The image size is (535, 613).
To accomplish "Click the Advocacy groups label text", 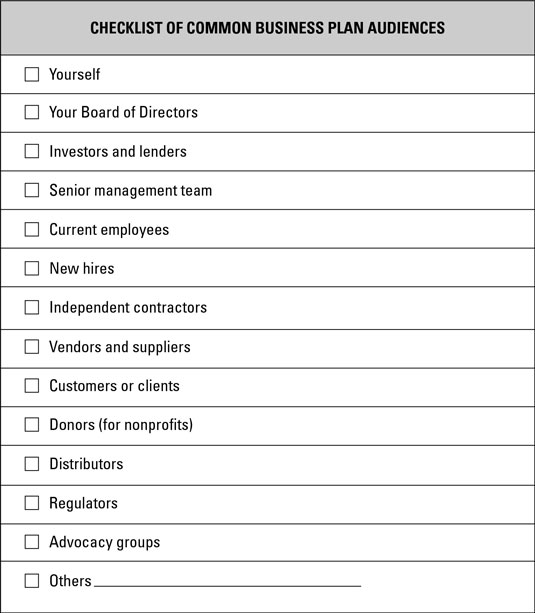I will point(105,543).
